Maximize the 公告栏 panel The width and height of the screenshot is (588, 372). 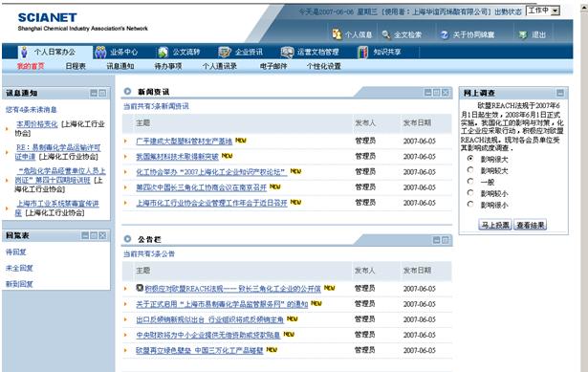pos(446,240)
